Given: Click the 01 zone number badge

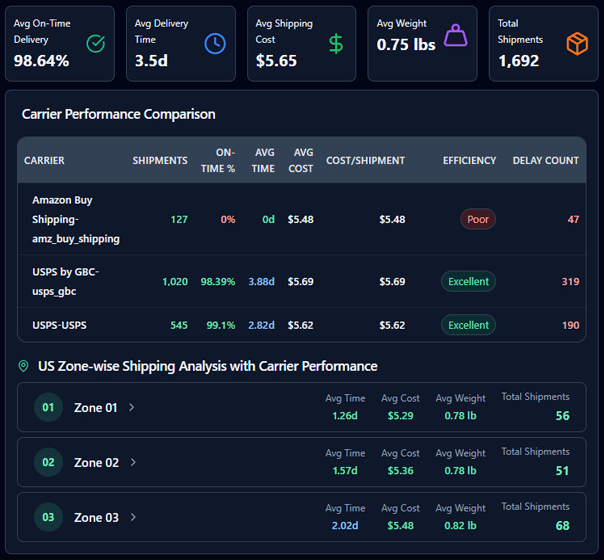Looking at the screenshot, I should point(48,407).
